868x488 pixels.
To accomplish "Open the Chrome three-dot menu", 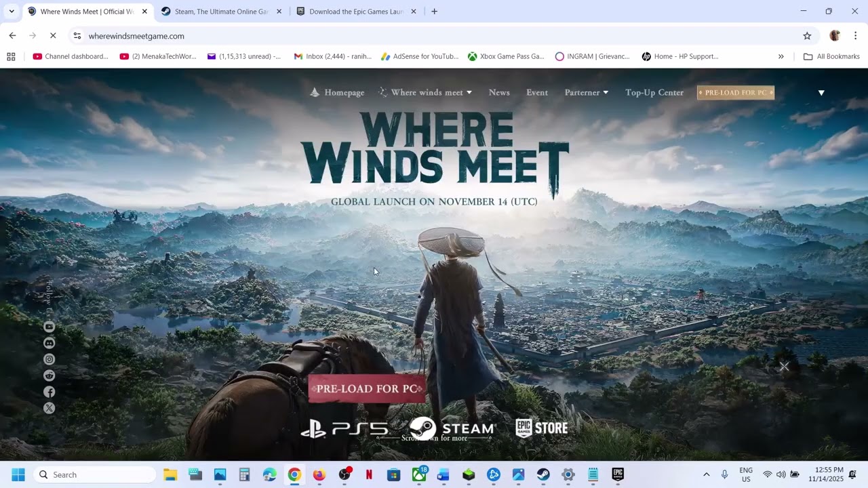I will [x=855, y=36].
